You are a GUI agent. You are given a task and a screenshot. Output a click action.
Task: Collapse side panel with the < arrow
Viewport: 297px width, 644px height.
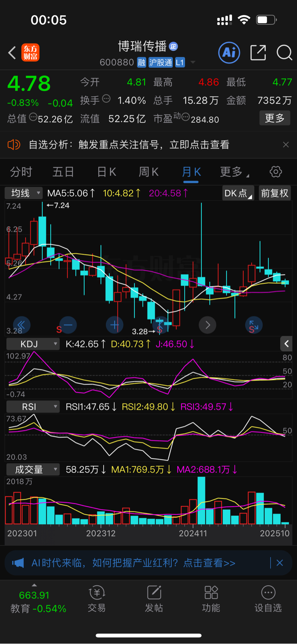tap(287, 343)
